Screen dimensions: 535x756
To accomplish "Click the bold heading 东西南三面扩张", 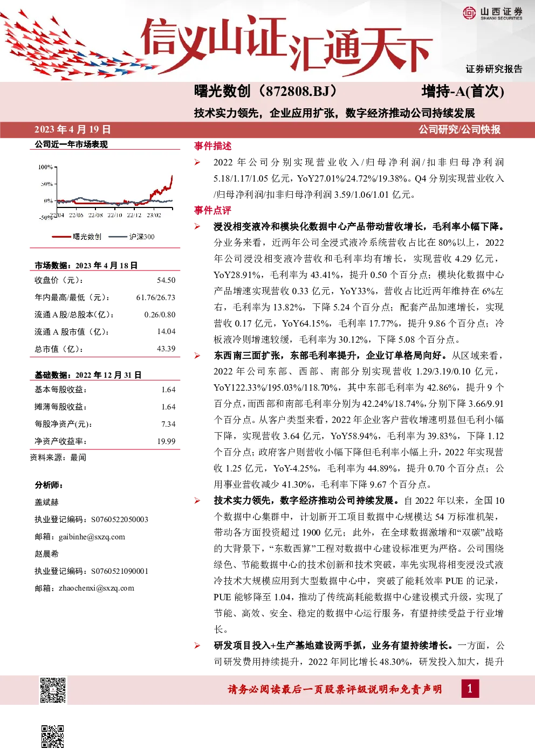I will click(331, 356).
